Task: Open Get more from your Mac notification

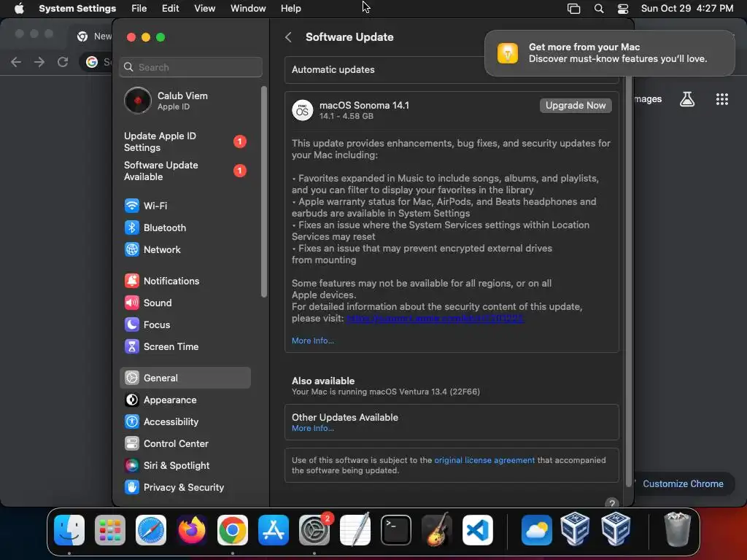Action: point(610,52)
